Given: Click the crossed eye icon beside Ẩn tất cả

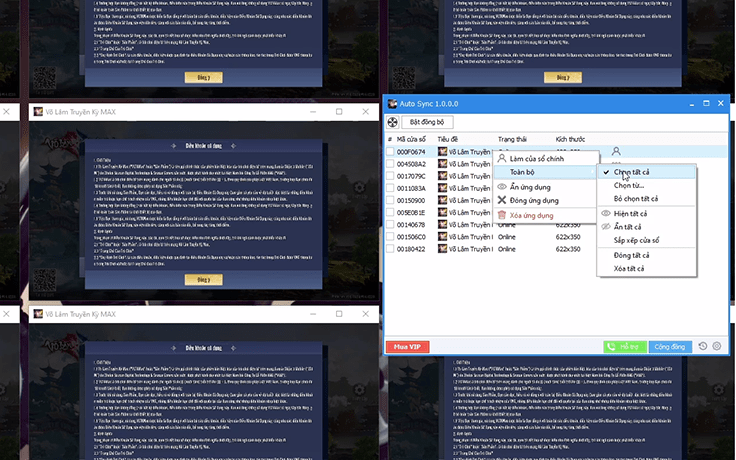Looking at the screenshot, I should pos(606,226).
